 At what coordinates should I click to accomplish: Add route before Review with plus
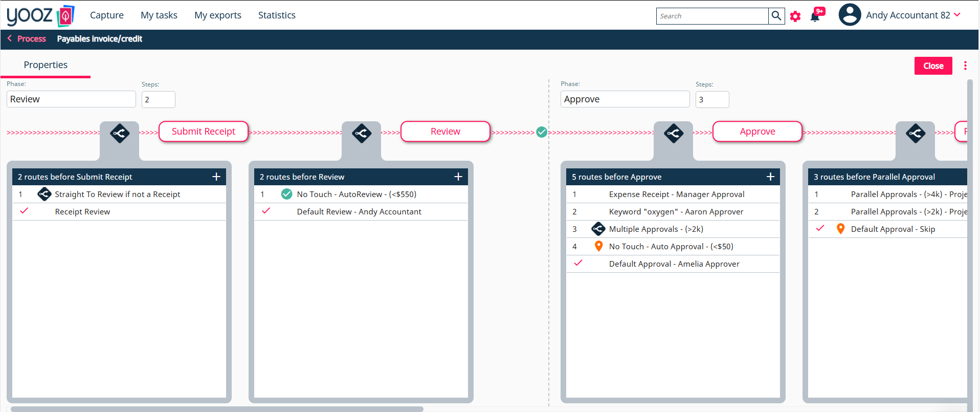(458, 177)
